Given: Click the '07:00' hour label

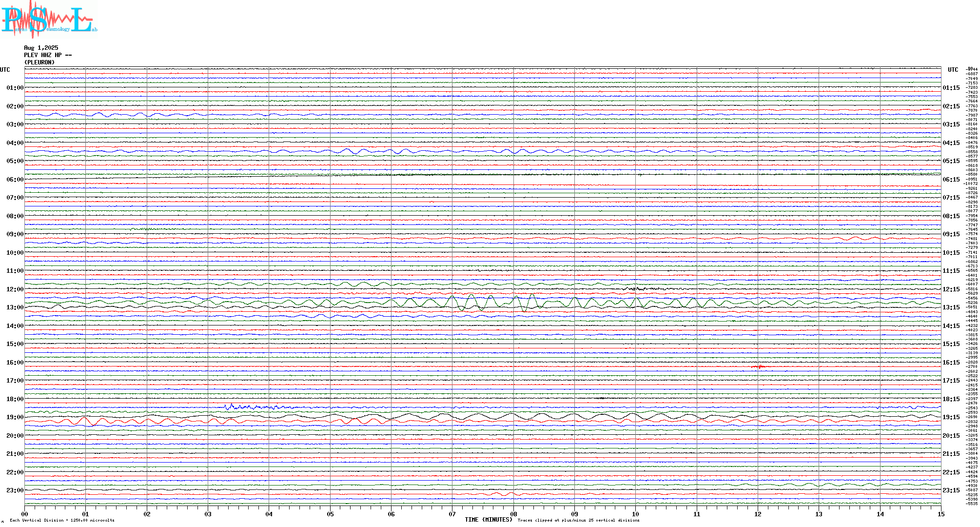Looking at the screenshot, I should point(15,198).
